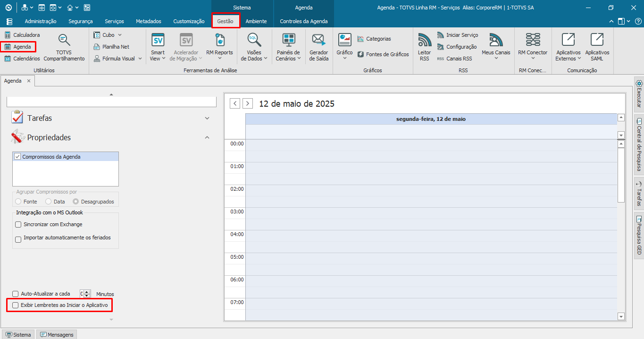Click the 03:00 time slot in calendar
Screen dimensions: 644x339
coord(431,213)
